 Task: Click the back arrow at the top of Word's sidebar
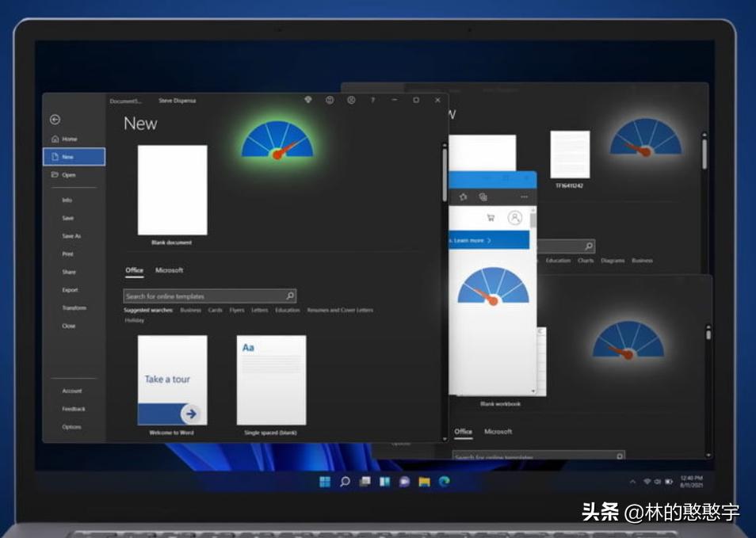click(55, 120)
